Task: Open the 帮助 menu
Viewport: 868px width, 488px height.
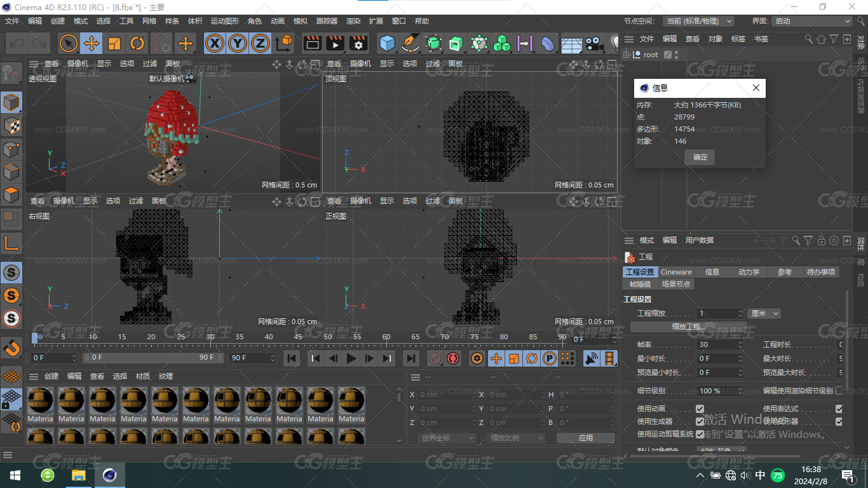Action: click(422, 21)
